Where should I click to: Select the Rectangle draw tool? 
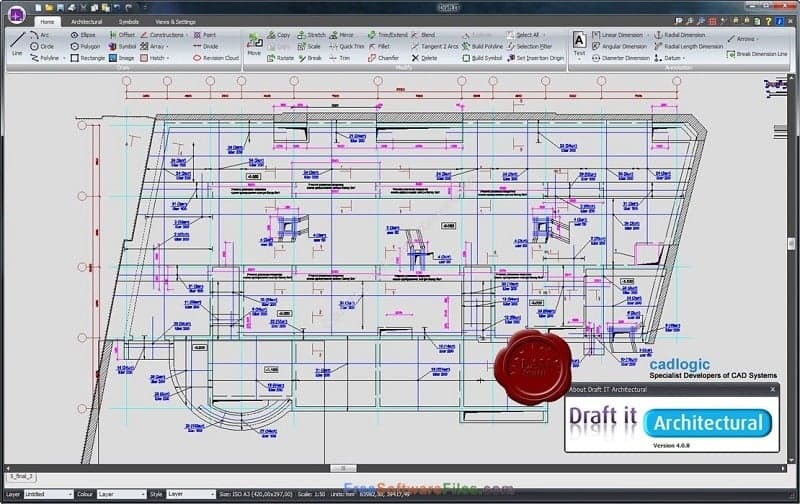(87, 58)
